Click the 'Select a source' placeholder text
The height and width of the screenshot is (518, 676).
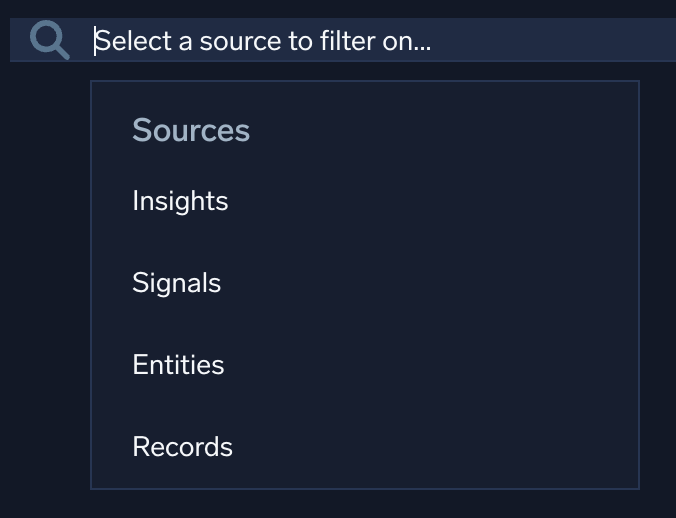point(263,41)
